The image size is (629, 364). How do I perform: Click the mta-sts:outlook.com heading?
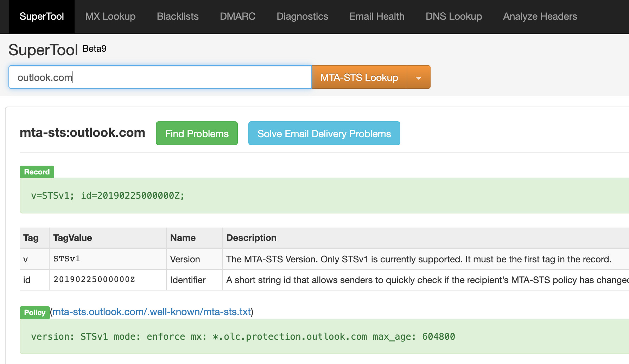(x=82, y=133)
